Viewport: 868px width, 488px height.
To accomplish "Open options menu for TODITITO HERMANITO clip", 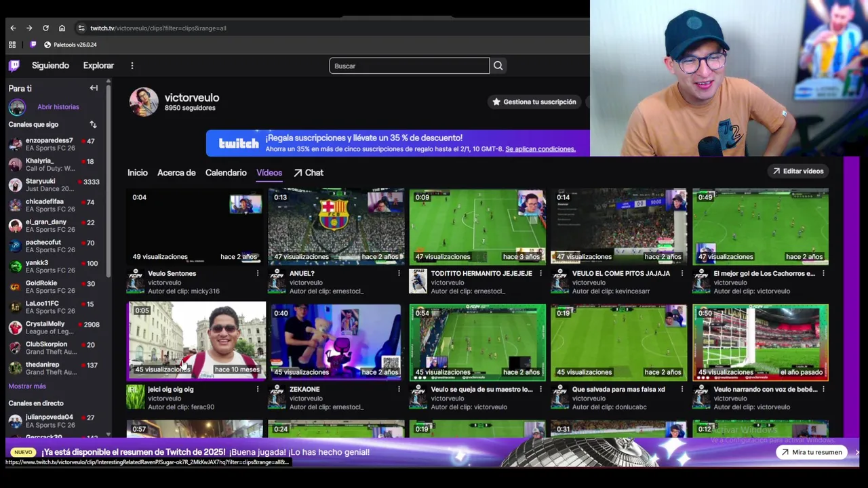I will pyautogui.click(x=540, y=274).
